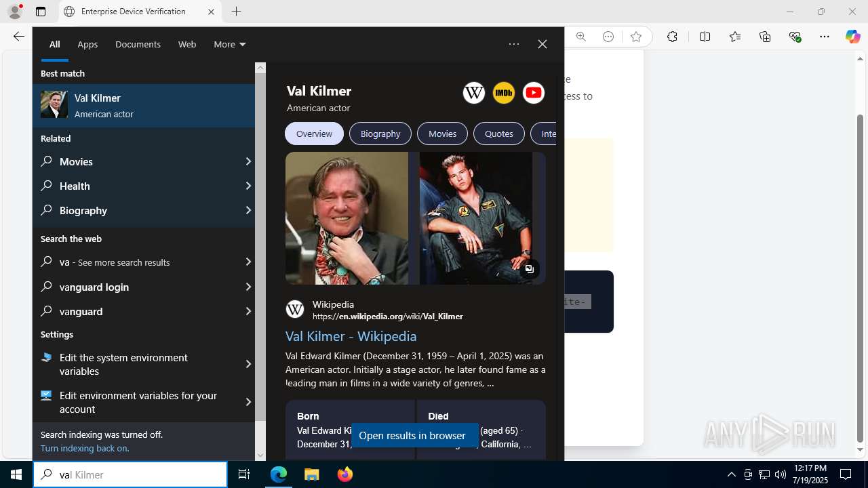Close the Enterprise Device Verification tab
868x488 pixels.
pos(211,12)
